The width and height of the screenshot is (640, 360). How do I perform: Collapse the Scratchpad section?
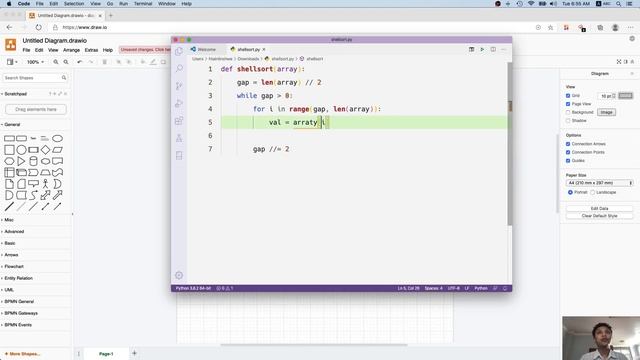[x=16, y=94]
